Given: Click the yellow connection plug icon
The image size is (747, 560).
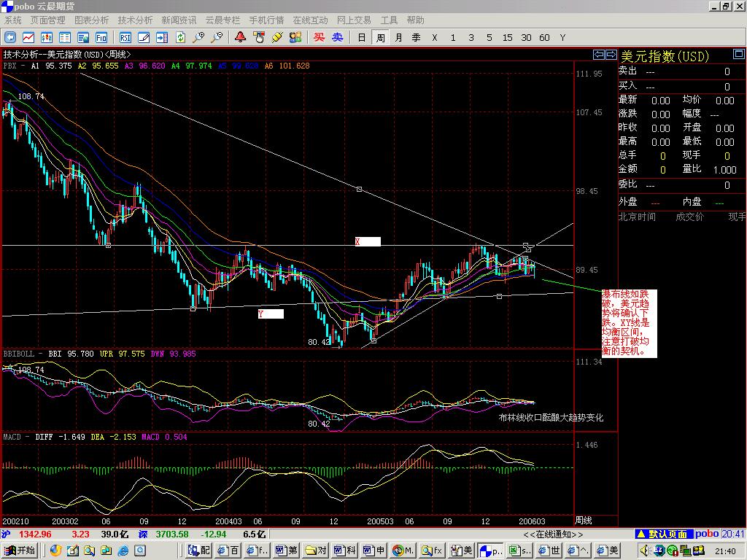Looking at the screenshot, I should pos(277,37).
